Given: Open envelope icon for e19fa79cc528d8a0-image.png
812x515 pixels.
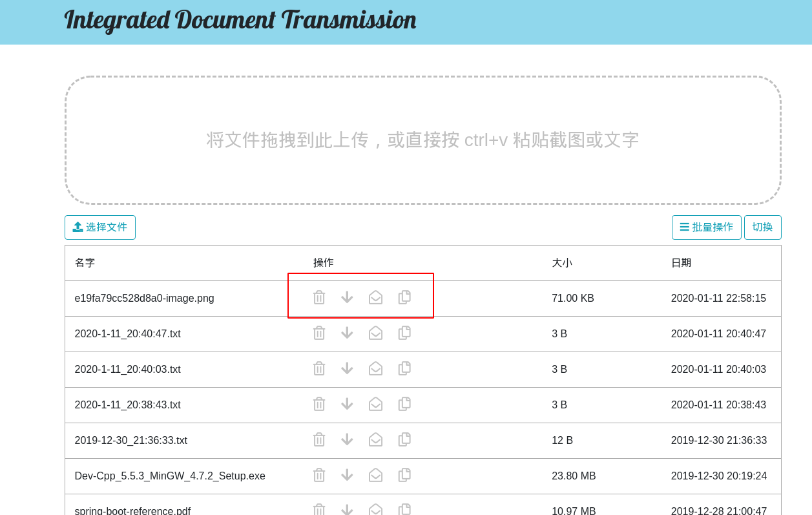Looking at the screenshot, I should click(x=375, y=298).
